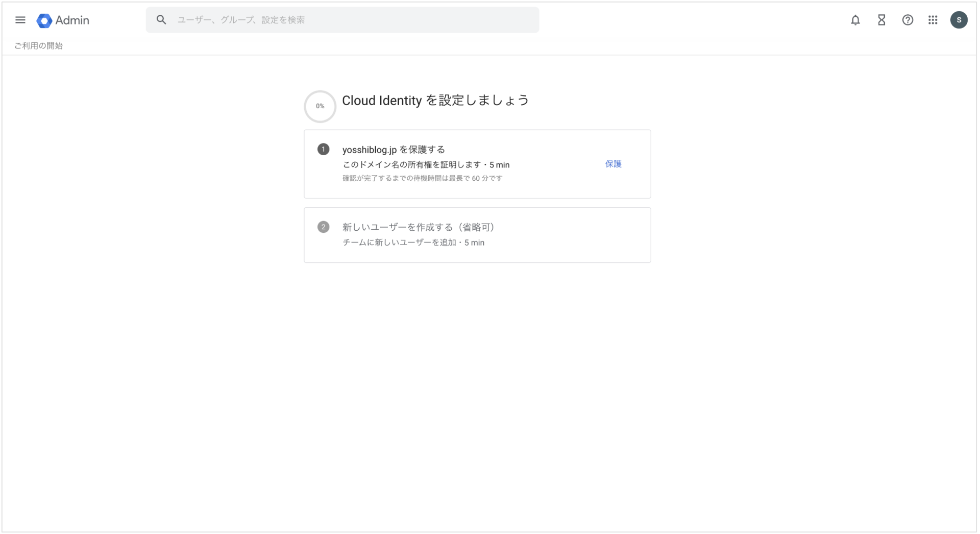This screenshot has width=980, height=534.
Task: Expand the 新しいユーザーを作成する step card
Action: (x=477, y=235)
